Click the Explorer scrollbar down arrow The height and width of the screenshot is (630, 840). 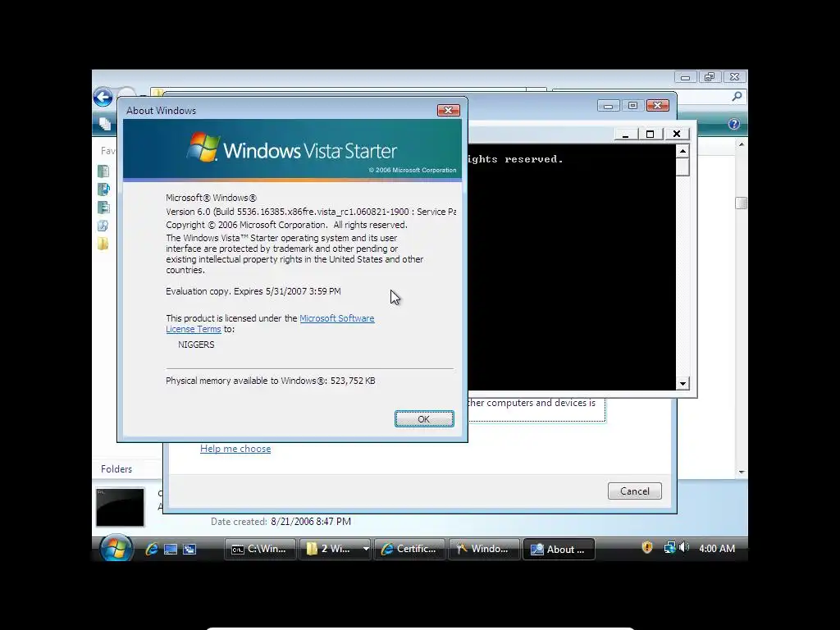(x=742, y=472)
